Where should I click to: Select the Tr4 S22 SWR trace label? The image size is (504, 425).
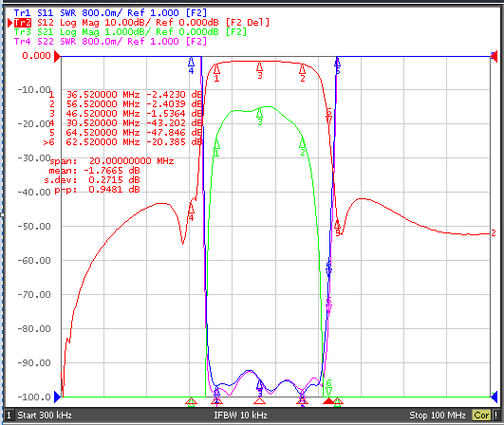[110, 41]
